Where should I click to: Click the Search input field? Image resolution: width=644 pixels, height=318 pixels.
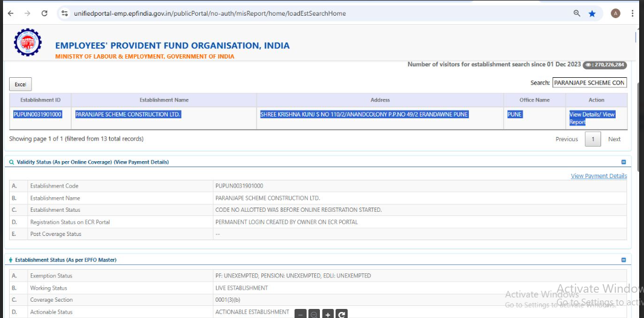pos(589,83)
